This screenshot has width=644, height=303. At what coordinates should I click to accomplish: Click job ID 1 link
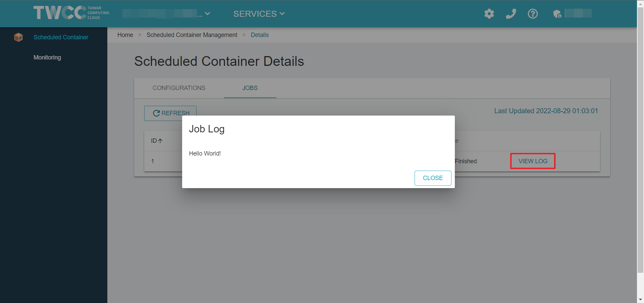(153, 161)
